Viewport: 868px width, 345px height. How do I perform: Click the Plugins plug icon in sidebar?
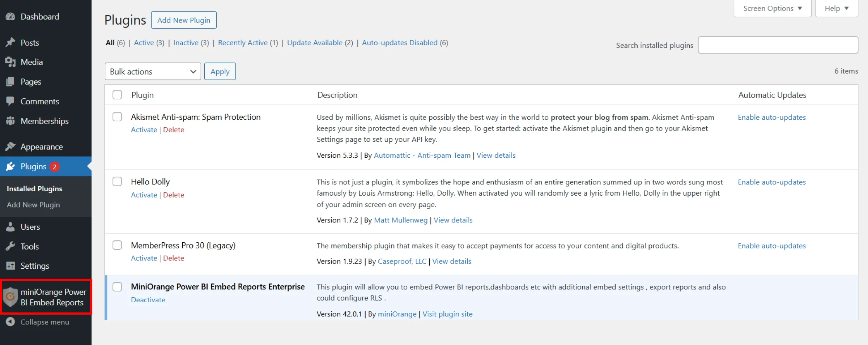point(10,166)
